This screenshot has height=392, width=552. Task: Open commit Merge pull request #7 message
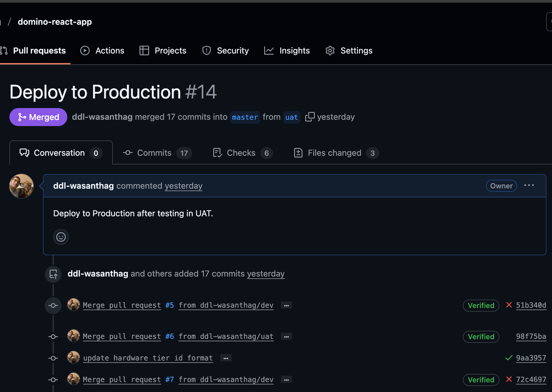(x=122, y=379)
